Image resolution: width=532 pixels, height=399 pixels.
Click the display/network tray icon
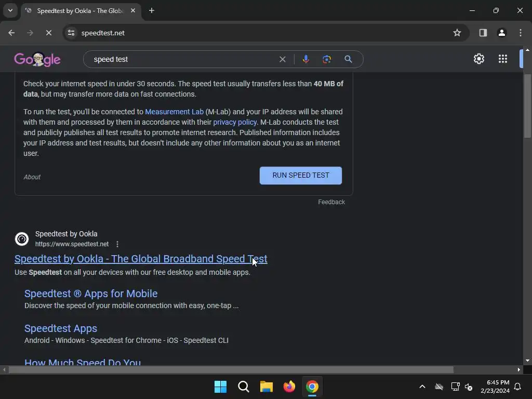tap(455, 387)
